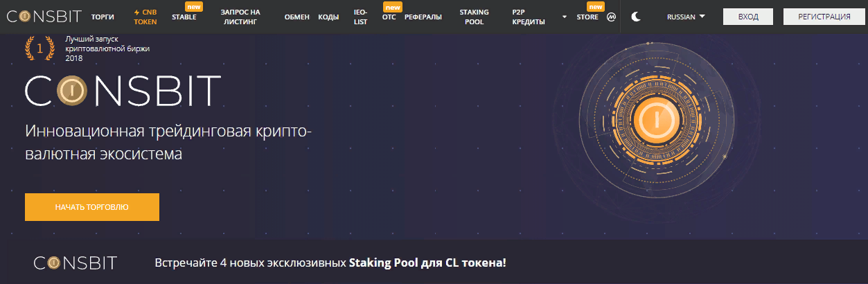Click the large Coinsbit hero logo
This screenshot has height=284, width=868.
[123, 91]
